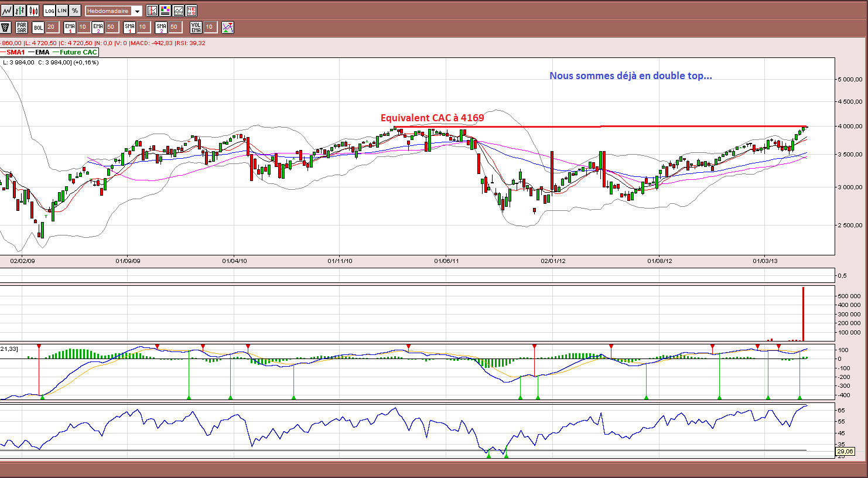
Task: Click the 01/06/11 date label
Action: (446, 261)
